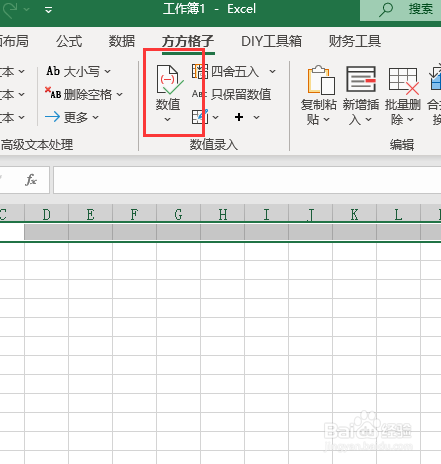Select column G header

tap(178, 214)
